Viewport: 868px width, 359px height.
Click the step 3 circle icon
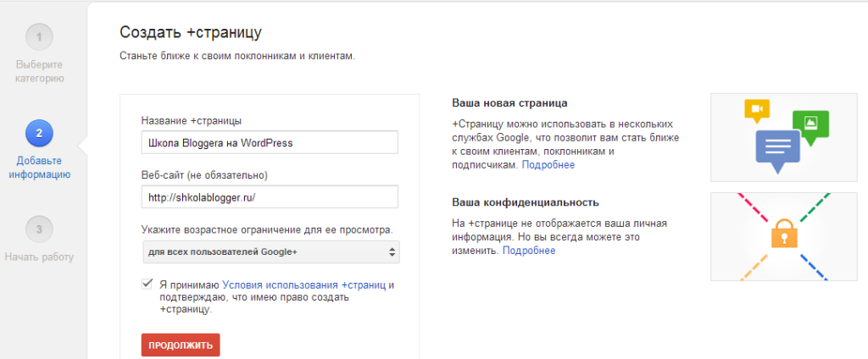pos(39,229)
